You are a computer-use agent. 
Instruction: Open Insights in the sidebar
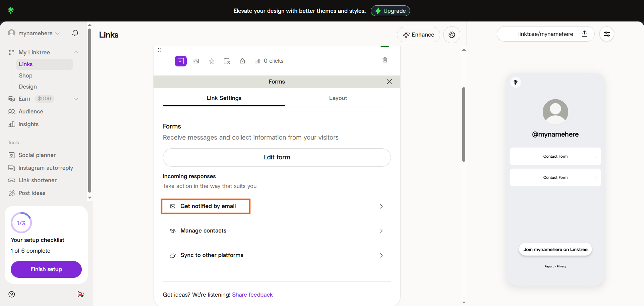tap(28, 124)
